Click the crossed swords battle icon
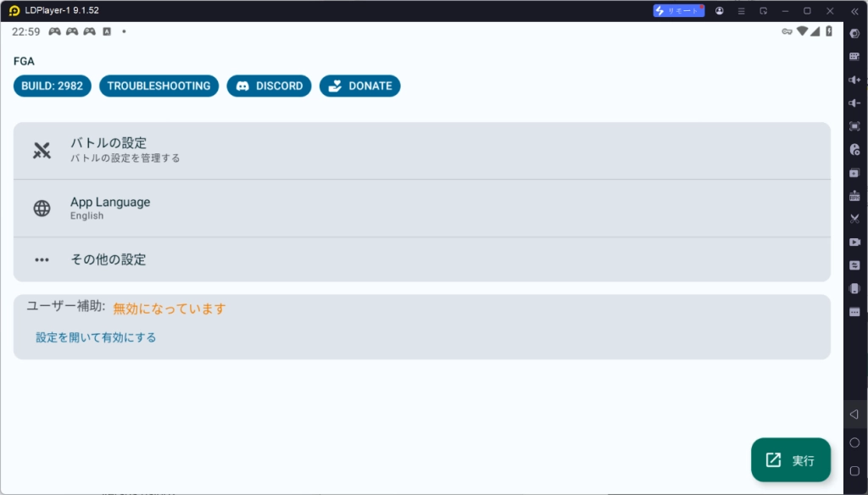The height and width of the screenshot is (495, 868). (42, 150)
